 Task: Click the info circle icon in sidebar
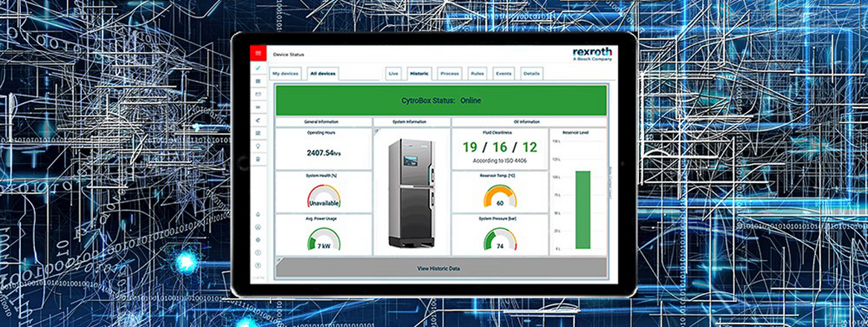click(x=258, y=252)
